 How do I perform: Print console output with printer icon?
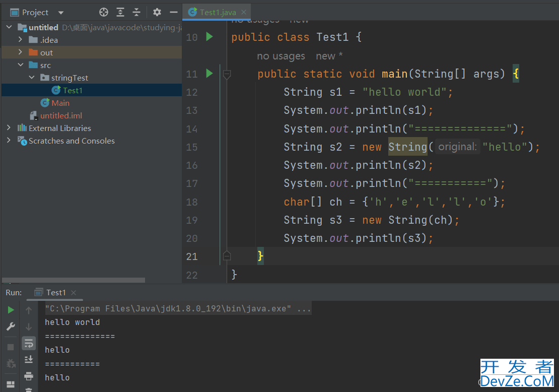(x=29, y=376)
